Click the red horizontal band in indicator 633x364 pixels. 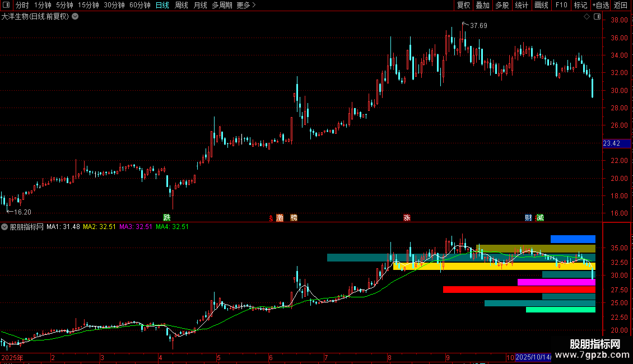click(519, 290)
